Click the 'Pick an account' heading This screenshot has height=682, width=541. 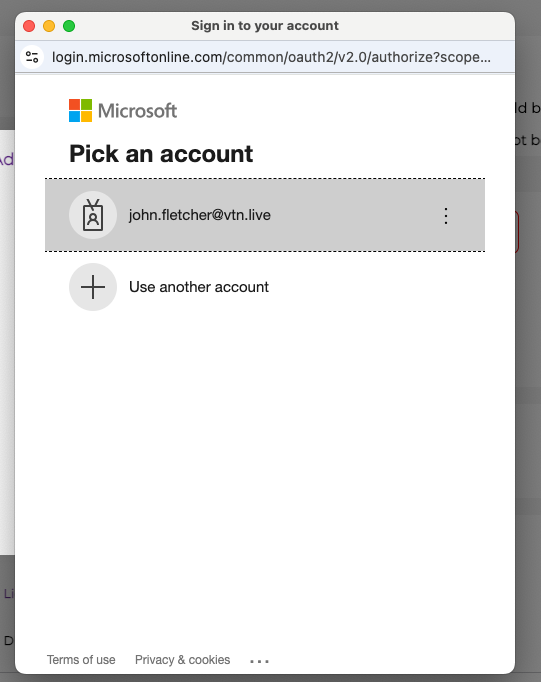coord(161,154)
